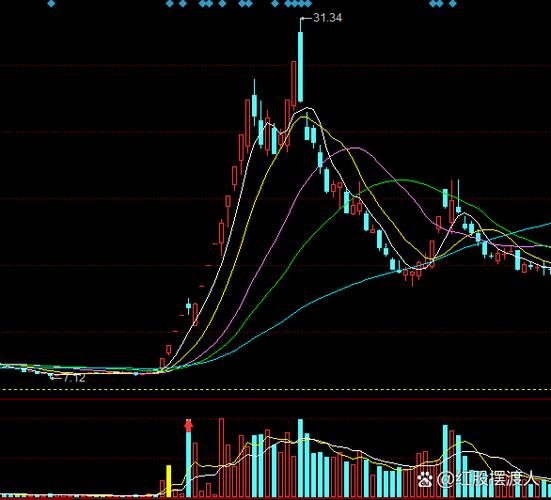Click the cyan candle with long upper wick in second rebound
This screenshot has width=551, height=500.
point(458,197)
